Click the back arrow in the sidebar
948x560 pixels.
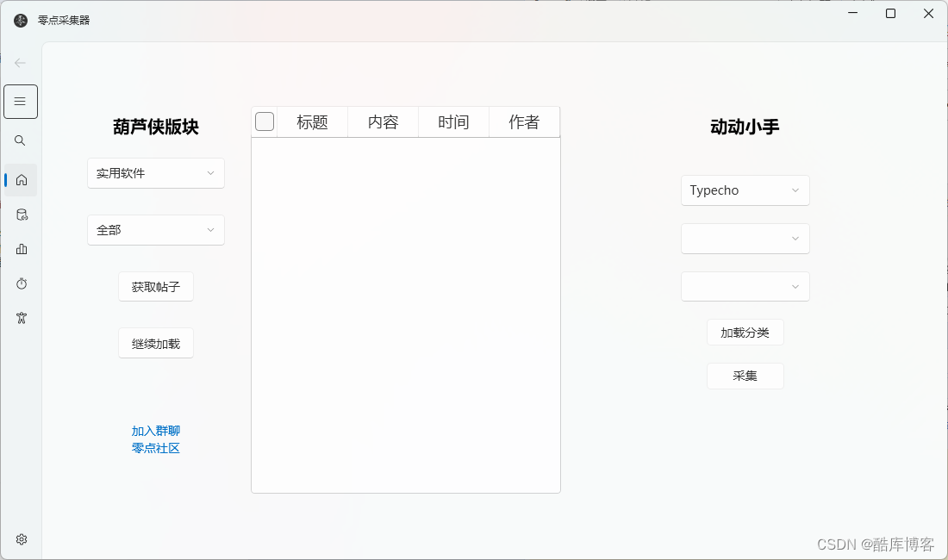point(21,63)
